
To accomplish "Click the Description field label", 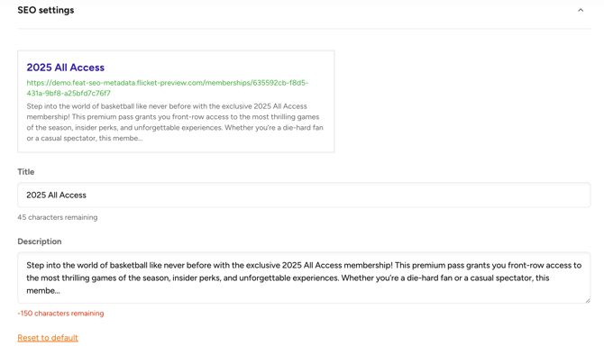I will 40,241.
